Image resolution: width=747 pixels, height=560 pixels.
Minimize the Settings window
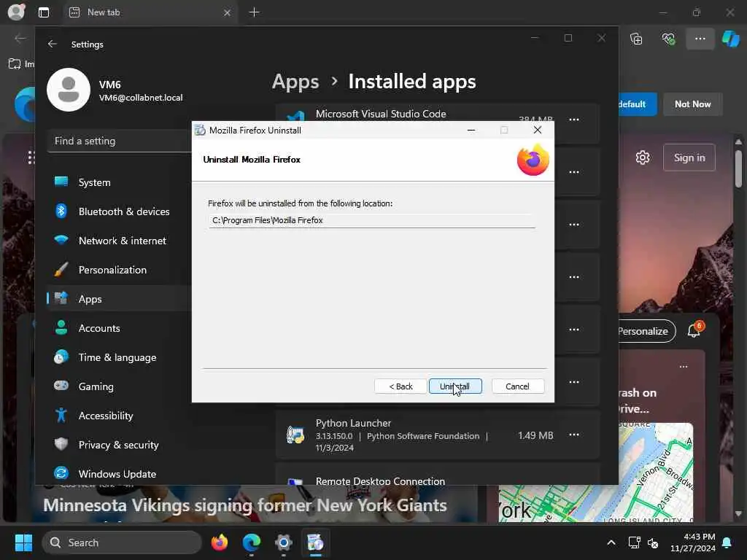[535, 38]
